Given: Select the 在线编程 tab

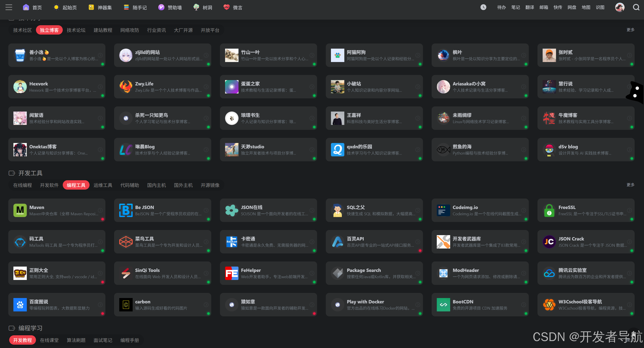Looking at the screenshot, I should (23, 185).
